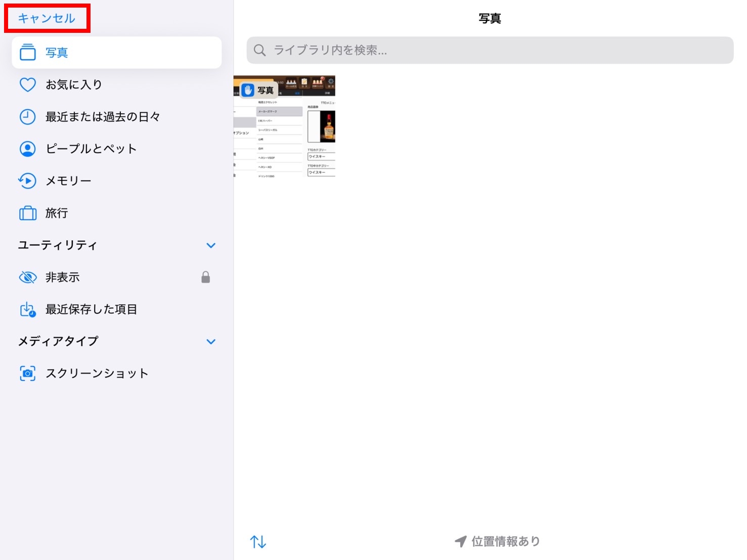Open the Trips suitcase icon
The width and height of the screenshot is (747, 560).
tap(28, 213)
